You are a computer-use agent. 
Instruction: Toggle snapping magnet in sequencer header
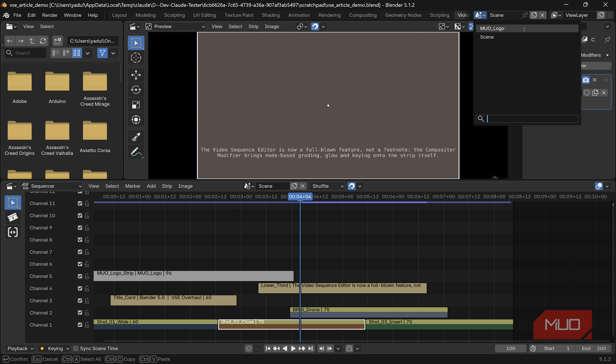tap(352, 186)
